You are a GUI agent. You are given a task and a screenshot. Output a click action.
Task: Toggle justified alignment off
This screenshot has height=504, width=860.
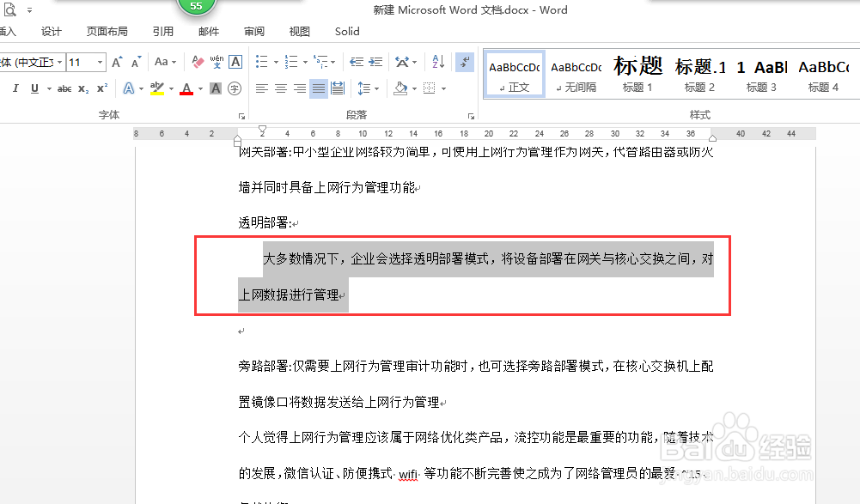318,88
